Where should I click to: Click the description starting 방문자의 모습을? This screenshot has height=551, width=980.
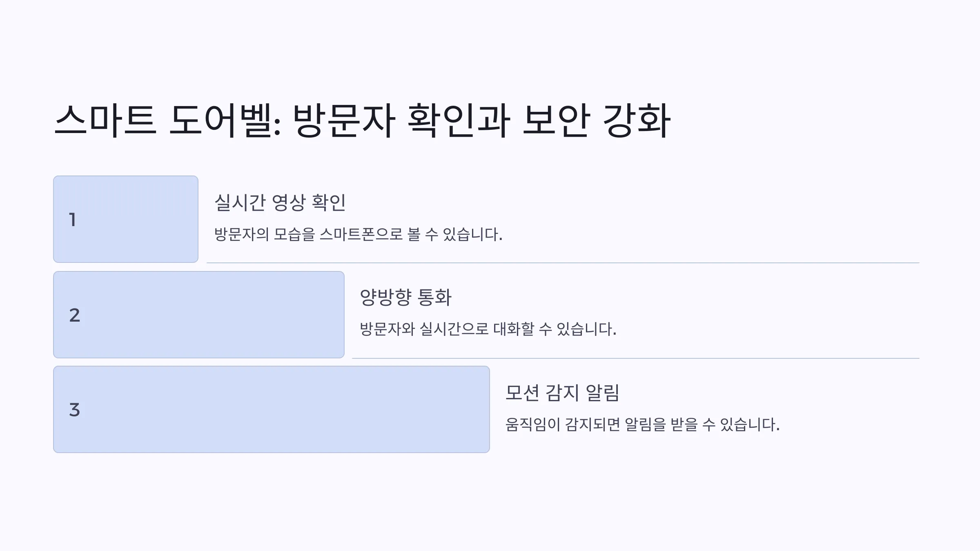point(358,234)
